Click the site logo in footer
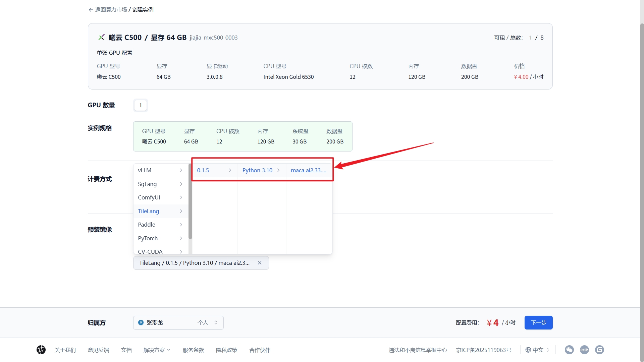644x362 pixels. (x=41, y=350)
